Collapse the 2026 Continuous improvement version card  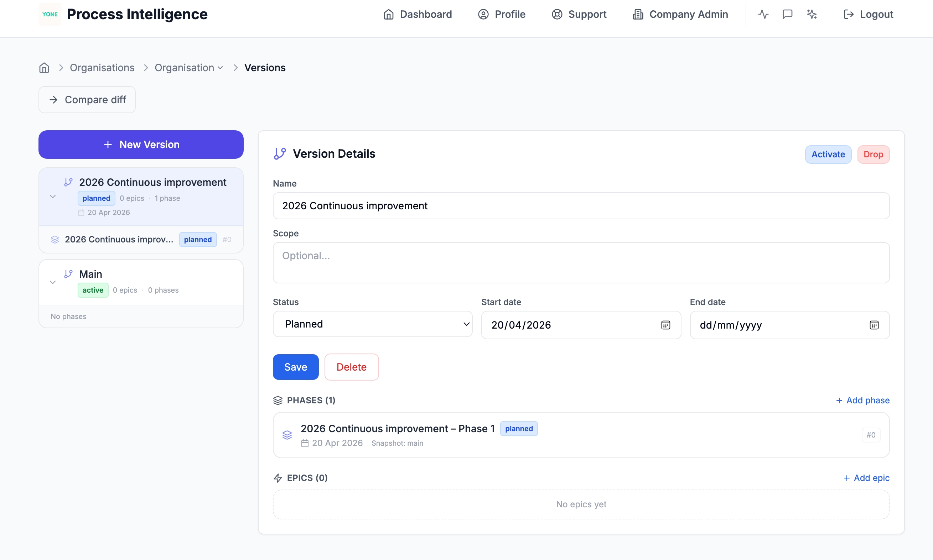(53, 197)
